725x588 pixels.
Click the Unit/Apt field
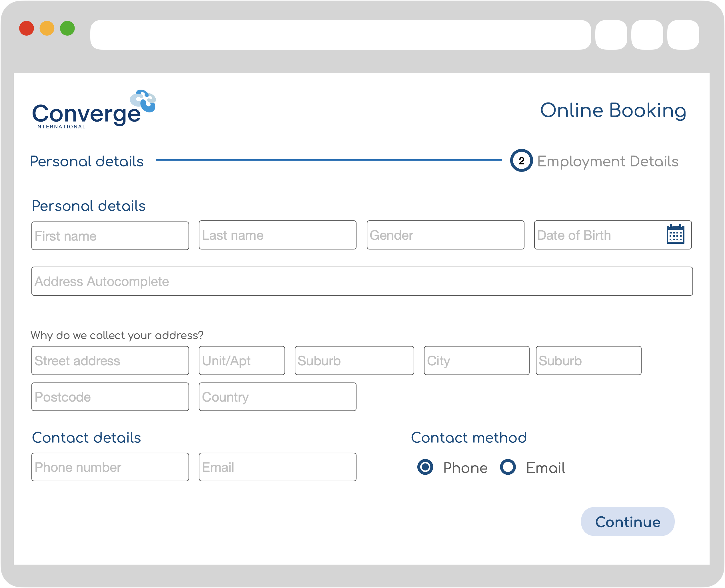click(x=242, y=361)
